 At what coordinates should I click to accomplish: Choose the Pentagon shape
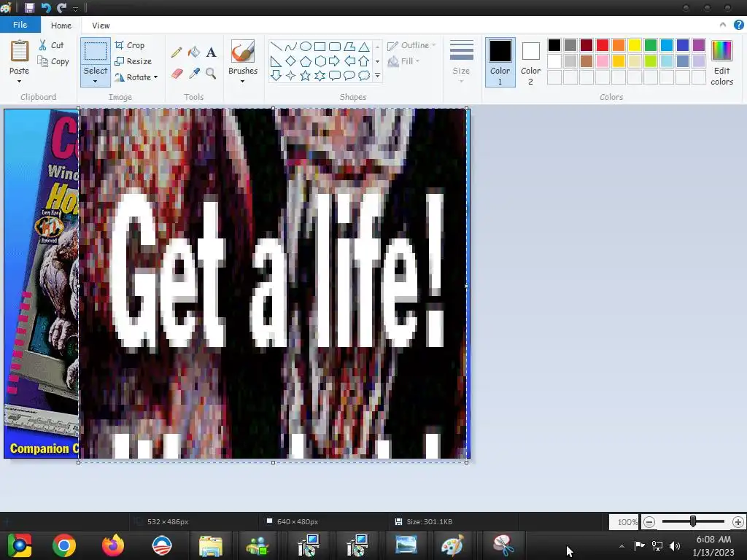306,61
